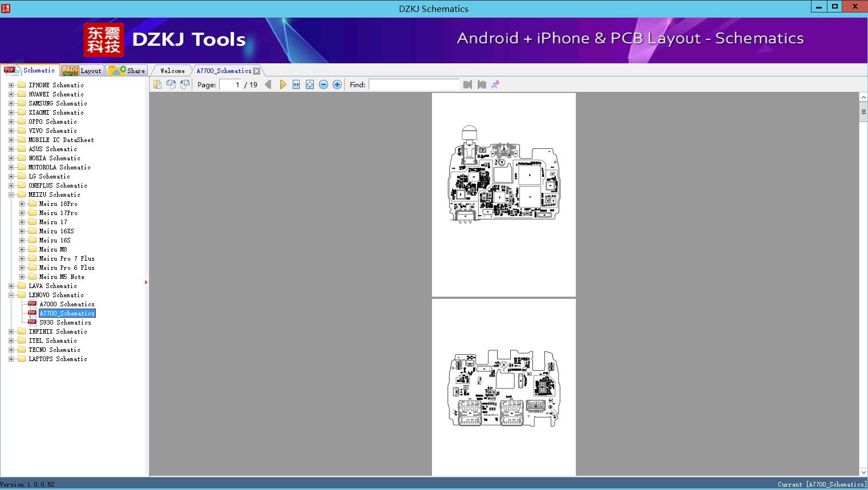Go to the previous page with gray arrow
Viewport: 868px width, 490px height.
point(268,84)
